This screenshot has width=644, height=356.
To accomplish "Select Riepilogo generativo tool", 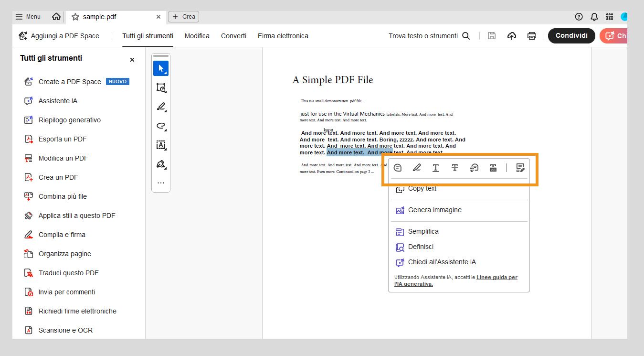I will click(63, 120).
